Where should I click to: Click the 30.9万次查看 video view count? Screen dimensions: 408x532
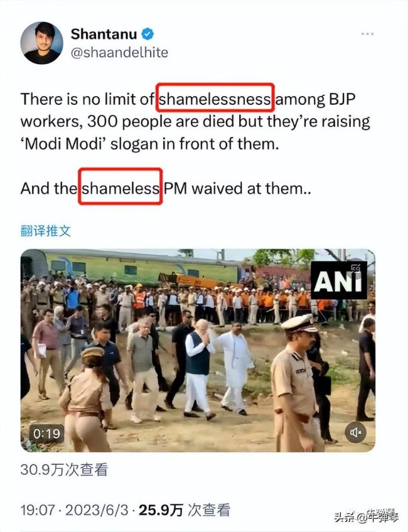tap(64, 470)
